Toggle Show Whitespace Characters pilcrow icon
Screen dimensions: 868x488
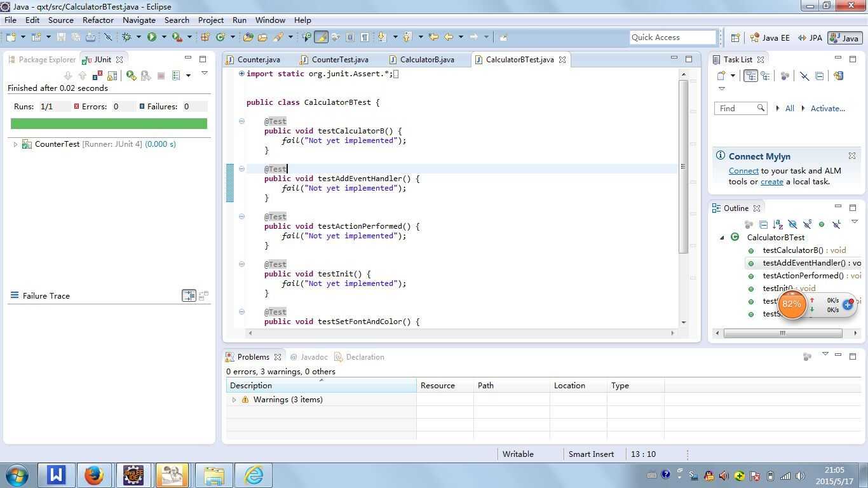[365, 37]
